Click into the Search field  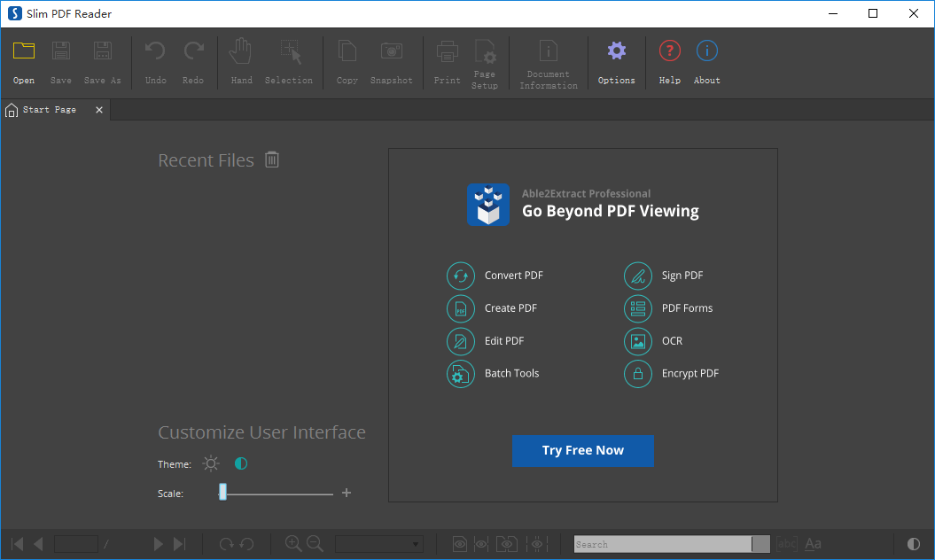(x=663, y=544)
